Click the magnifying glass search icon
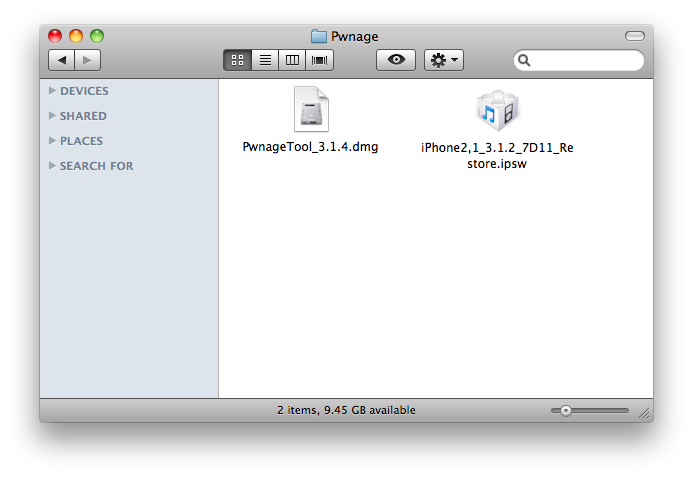 pos(524,60)
